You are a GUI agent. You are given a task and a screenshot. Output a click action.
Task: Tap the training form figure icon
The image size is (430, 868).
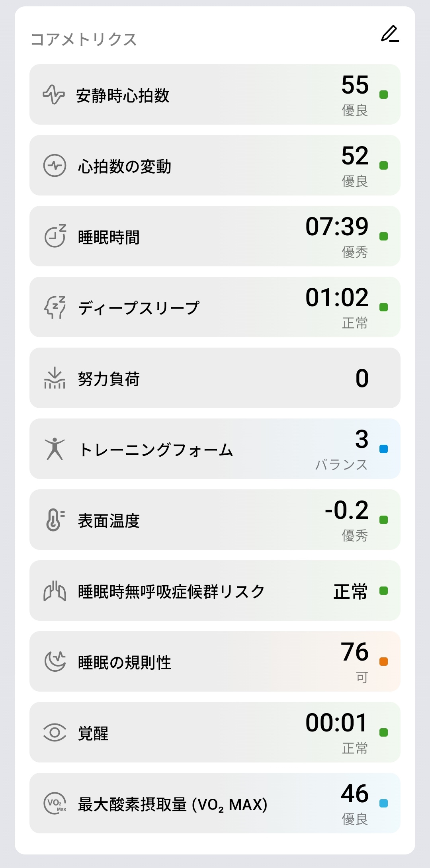tap(55, 449)
